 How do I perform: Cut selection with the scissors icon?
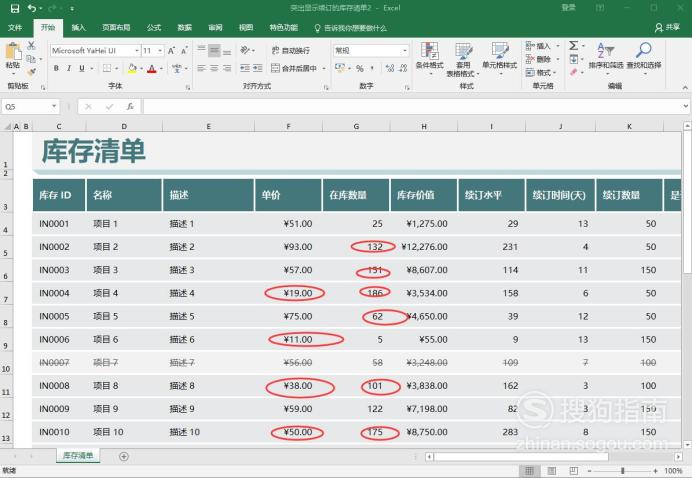point(31,45)
